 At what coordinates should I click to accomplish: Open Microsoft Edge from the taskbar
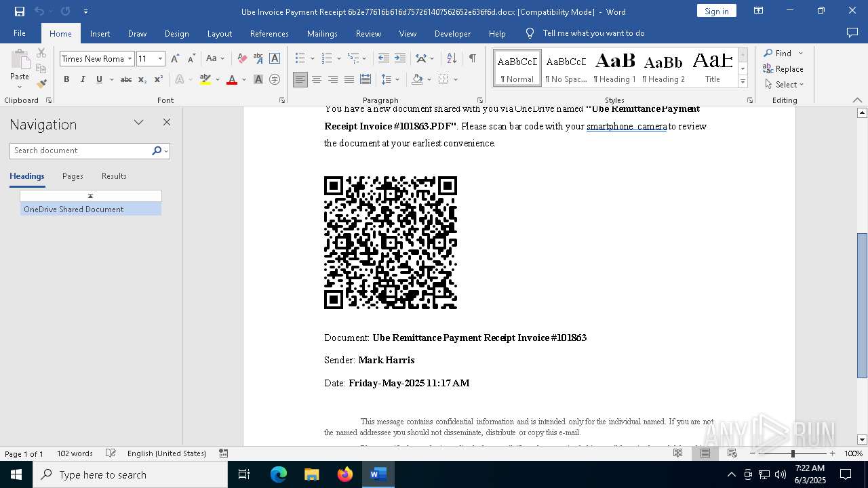(279, 474)
